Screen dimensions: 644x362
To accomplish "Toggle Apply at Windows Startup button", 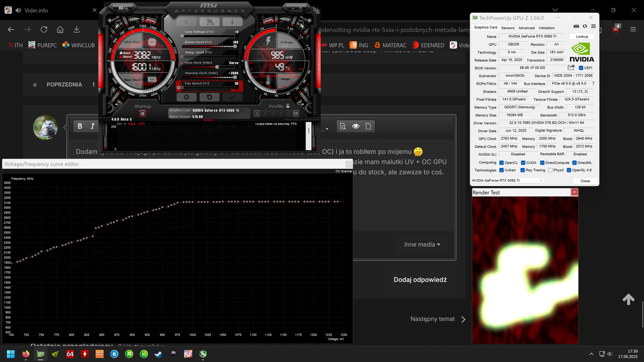I will [142, 114].
